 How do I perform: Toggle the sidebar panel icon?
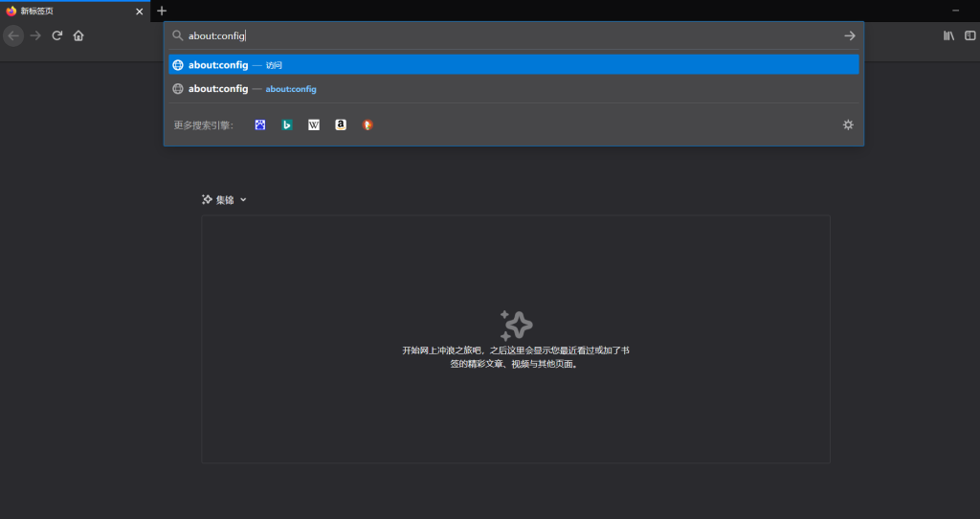click(x=970, y=35)
